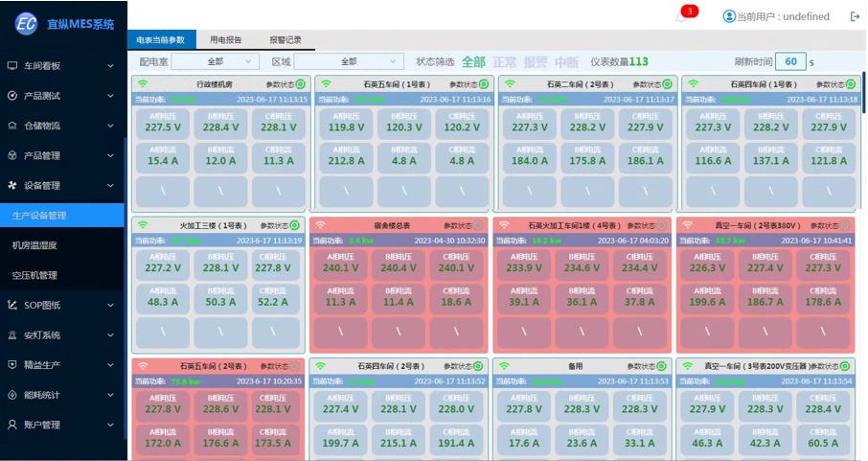Filter meters by 正常 status

pyautogui.click(x=504, y=61)
